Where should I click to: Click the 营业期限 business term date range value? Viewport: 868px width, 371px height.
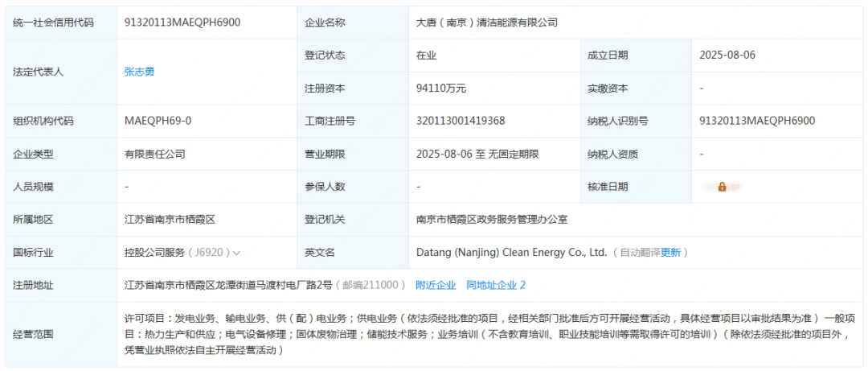click(477, 154)
